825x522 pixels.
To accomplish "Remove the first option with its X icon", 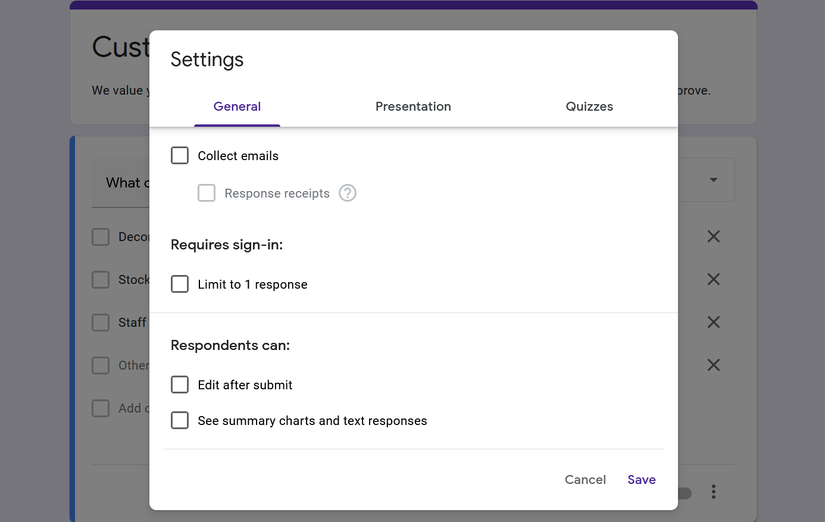I will point(713,237).
